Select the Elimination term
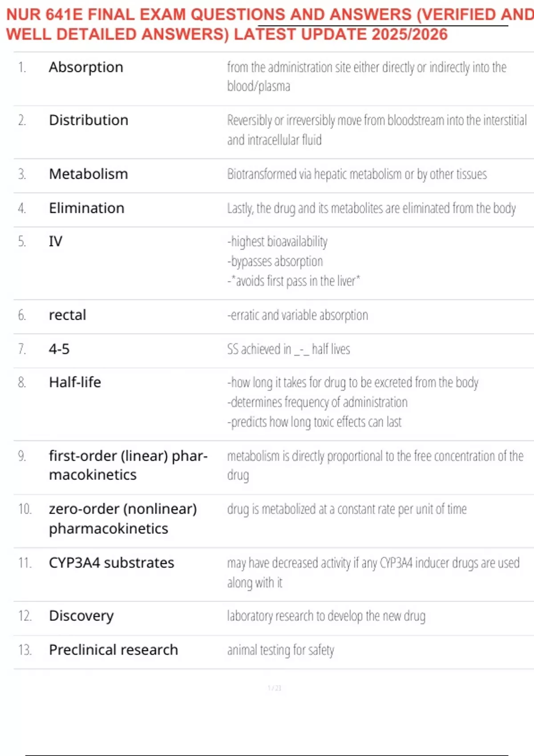Screen dimensions: 534x756 click(87, 208)
